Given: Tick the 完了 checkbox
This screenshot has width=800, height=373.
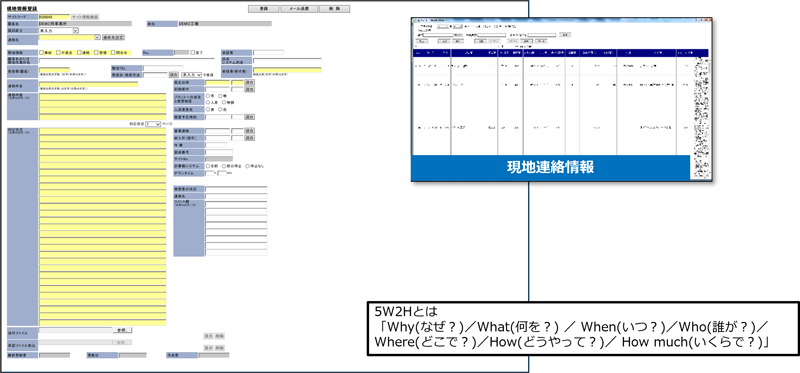Looking at the screenshot, I should (192, 53).
